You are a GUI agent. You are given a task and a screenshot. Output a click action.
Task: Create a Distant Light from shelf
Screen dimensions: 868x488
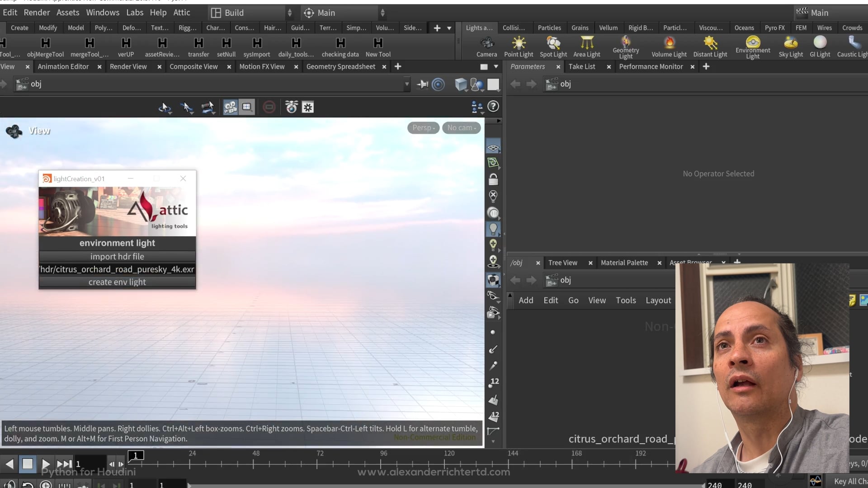point(710,47)
